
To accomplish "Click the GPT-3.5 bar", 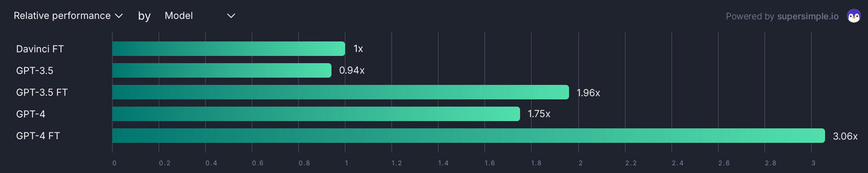I will 222,70.
